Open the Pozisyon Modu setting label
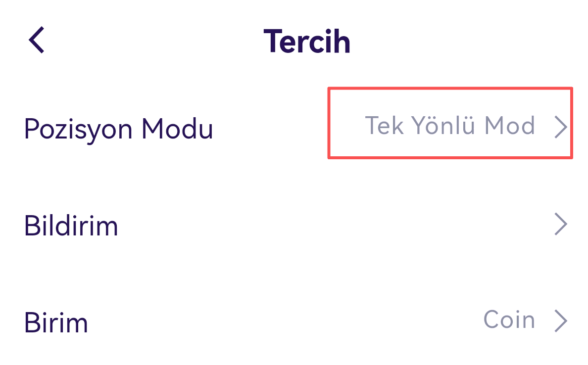 (x=118, y=129)
